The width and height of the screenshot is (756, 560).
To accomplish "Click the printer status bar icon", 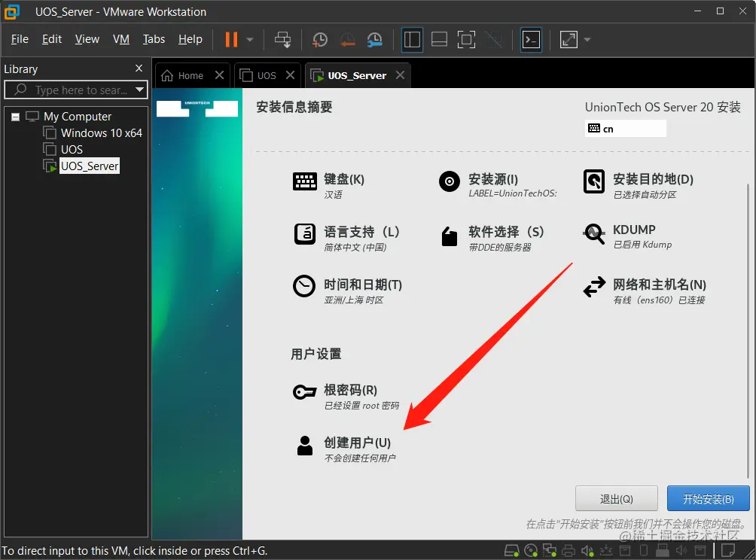I will [569, 550].
